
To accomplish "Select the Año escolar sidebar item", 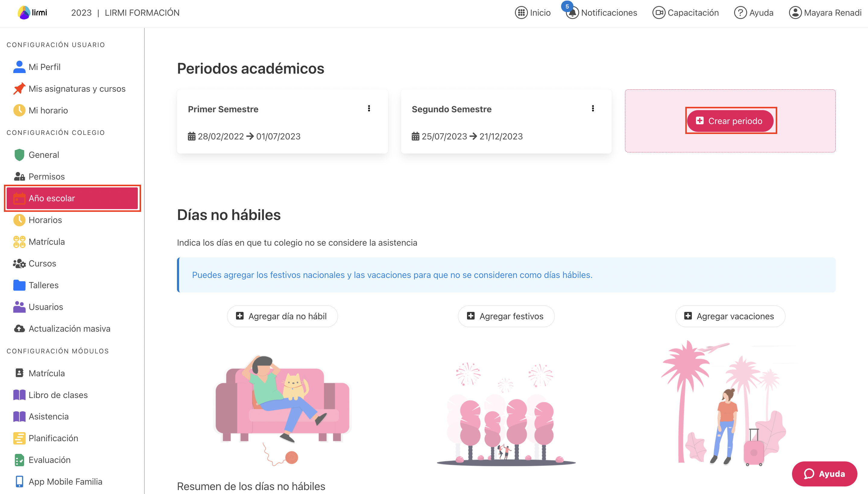I will tap(72, 198).
